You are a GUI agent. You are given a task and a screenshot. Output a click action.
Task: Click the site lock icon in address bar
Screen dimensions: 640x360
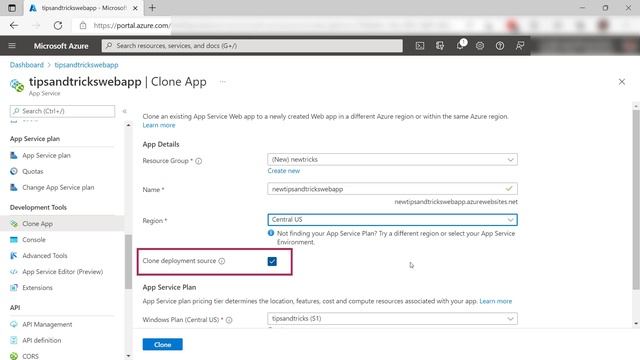(x=83, y=25)
